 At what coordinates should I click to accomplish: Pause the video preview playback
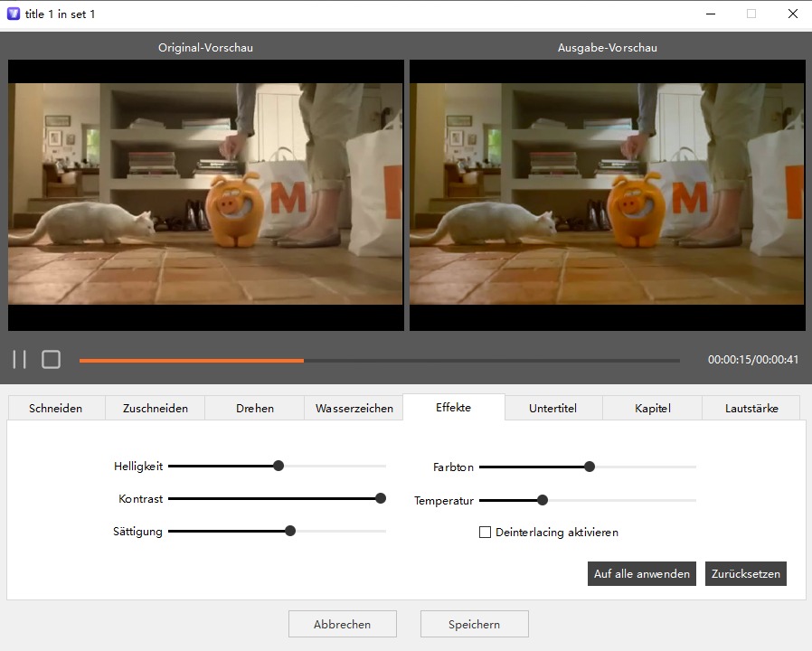19,359
